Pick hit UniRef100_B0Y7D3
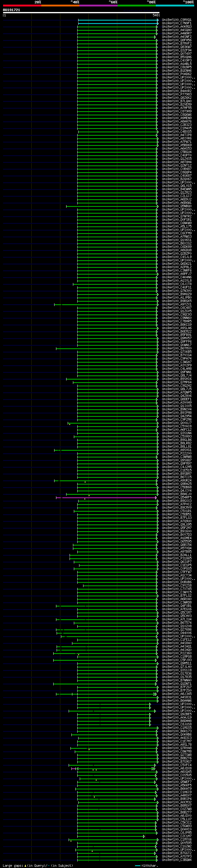This screenshot has height=868, width=197. [x=177, y=535]
